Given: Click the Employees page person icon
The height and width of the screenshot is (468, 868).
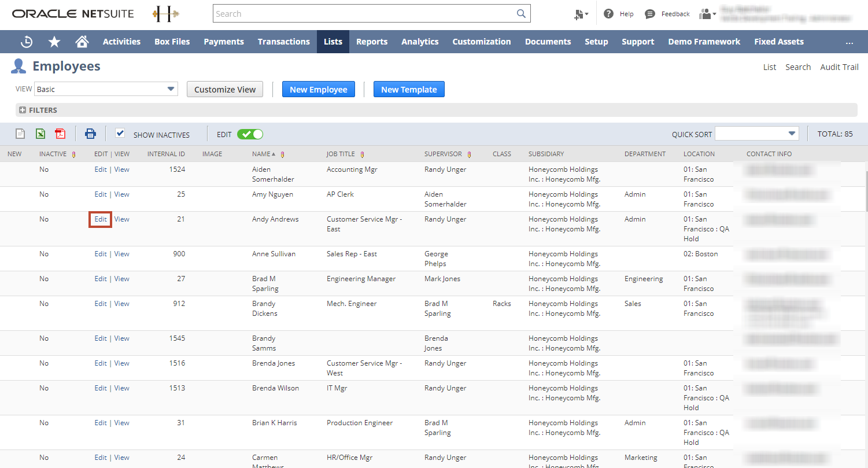Looking at the screenshot, I should (19, 67).
